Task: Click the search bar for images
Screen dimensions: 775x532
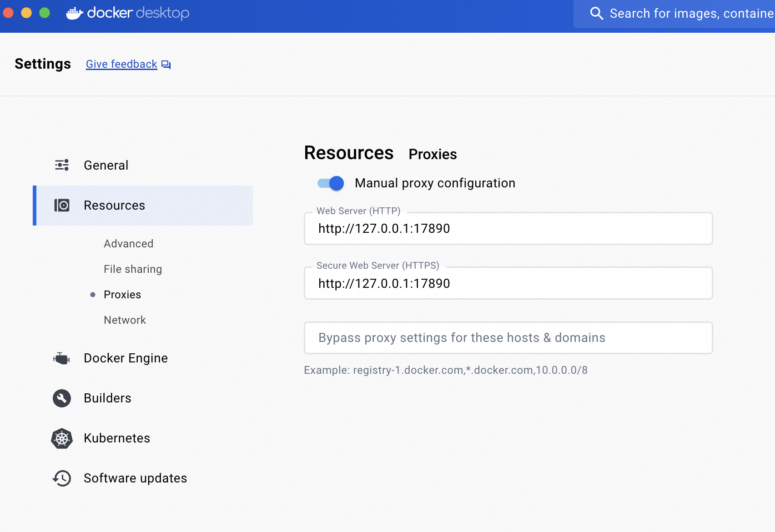Action: click(x=682, y=14)
